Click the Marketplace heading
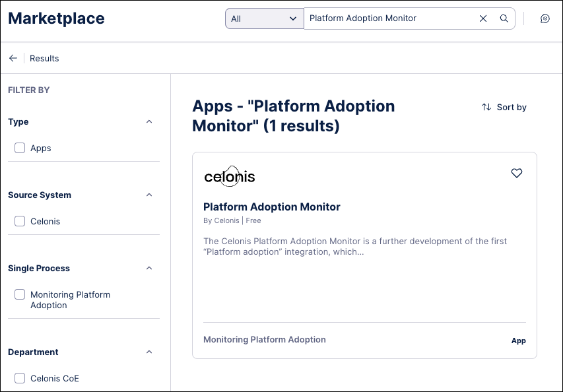This screenshot has height=392, width=563. (x=56, y=18)
